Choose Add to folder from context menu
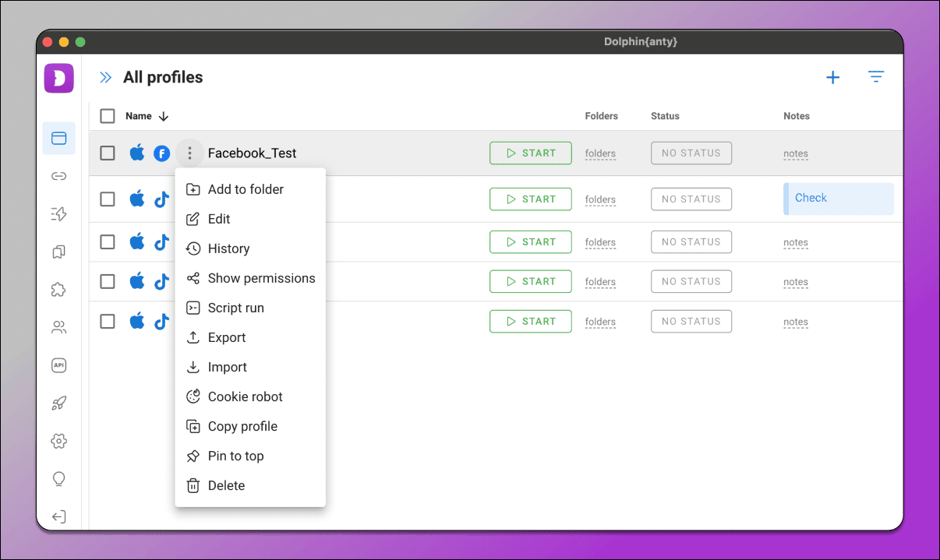Image resolution: width=940 pixels, height=560 pixels. (250, 189)
